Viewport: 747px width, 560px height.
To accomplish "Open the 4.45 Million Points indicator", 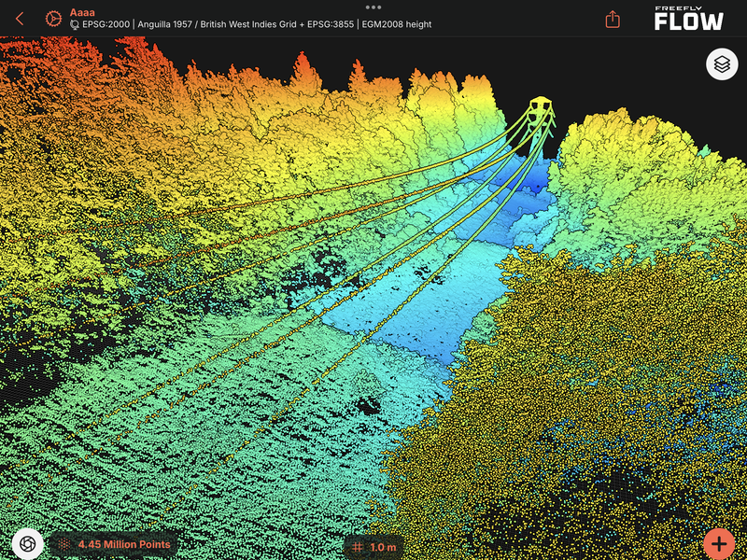I will 124,544.
